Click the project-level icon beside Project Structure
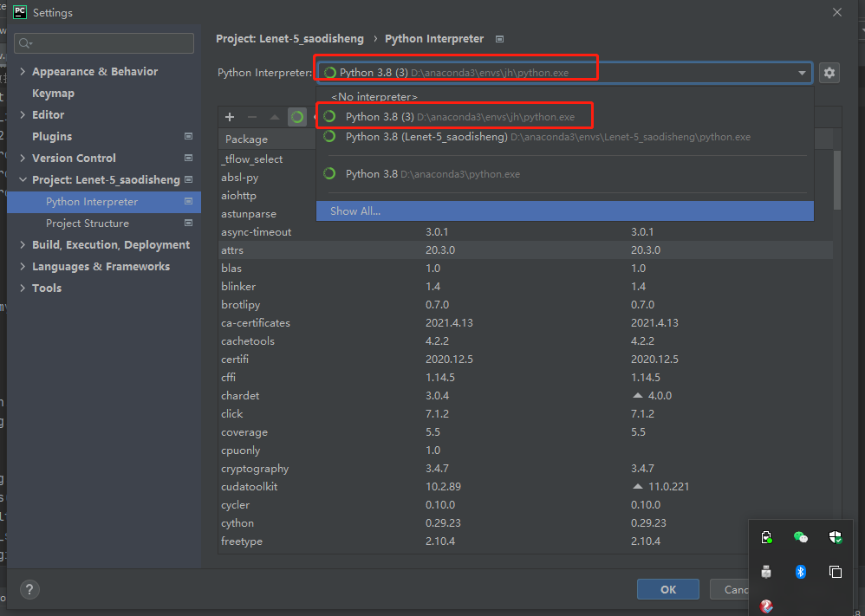Image resolution: width=865 pixels, height=616 pixels. (x=188, y=224)
